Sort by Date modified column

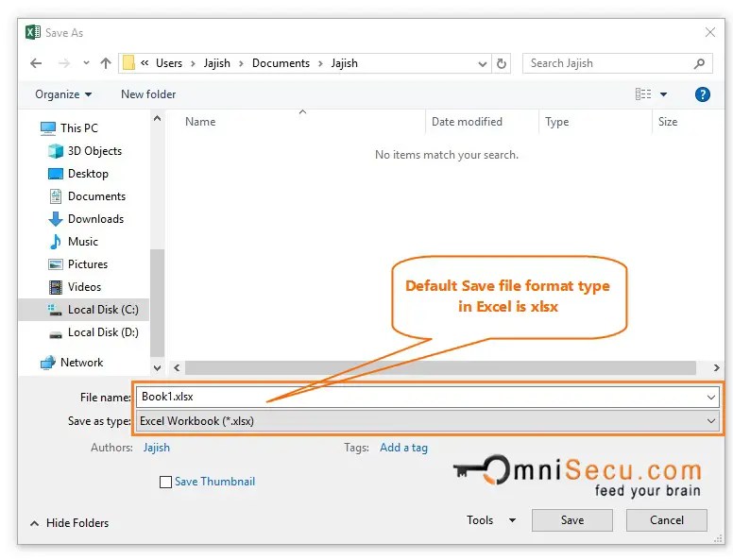click(x=467, y=122)
